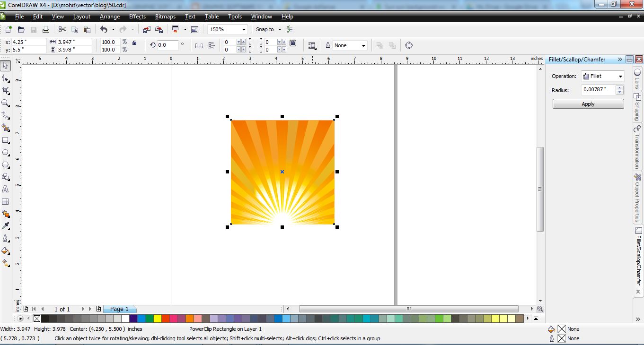Open the Table tool
Viewport: 644px width, 345px height.
coord(6,202)
